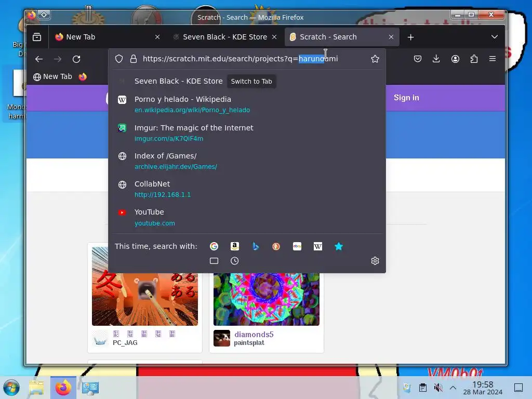Open file manager in taskbar
Image resolution: width=532 pixels, height=399 pixels.
click(36, 388)
